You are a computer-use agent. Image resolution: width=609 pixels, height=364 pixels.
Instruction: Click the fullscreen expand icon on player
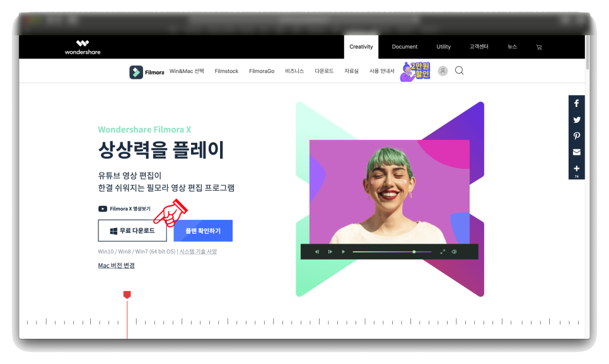pos(443,252)
